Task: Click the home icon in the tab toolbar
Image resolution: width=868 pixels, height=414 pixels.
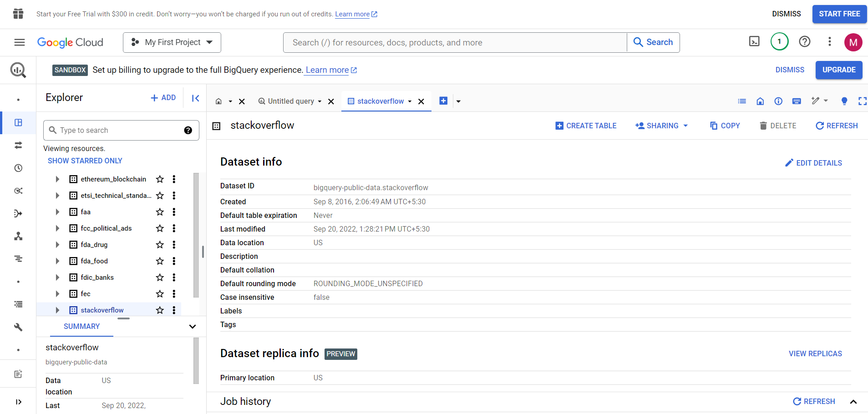Action: click(760, 101)
